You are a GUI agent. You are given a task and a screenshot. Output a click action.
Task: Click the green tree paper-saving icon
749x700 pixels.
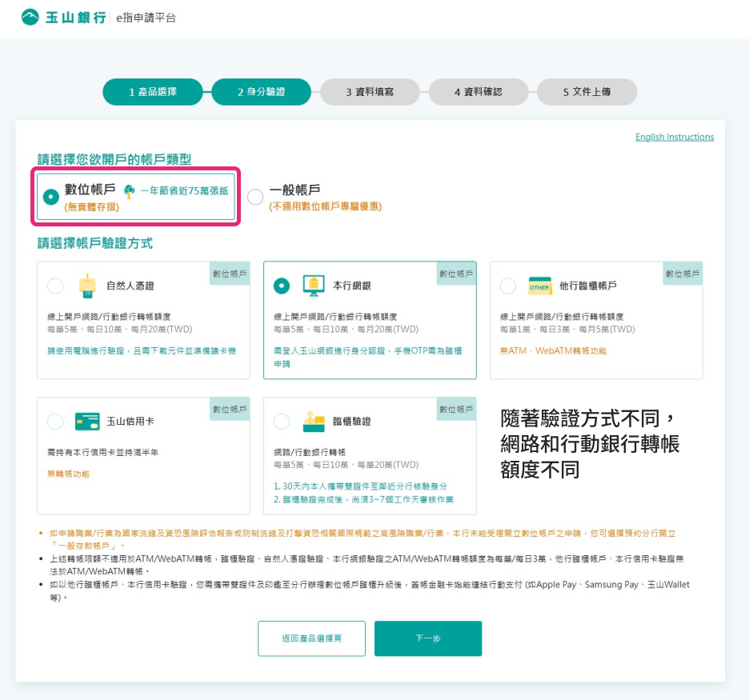click(x=129, y=191)
